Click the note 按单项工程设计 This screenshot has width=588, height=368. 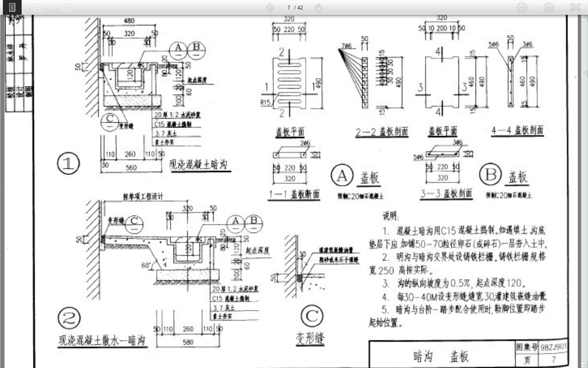[x=143, y=197]
